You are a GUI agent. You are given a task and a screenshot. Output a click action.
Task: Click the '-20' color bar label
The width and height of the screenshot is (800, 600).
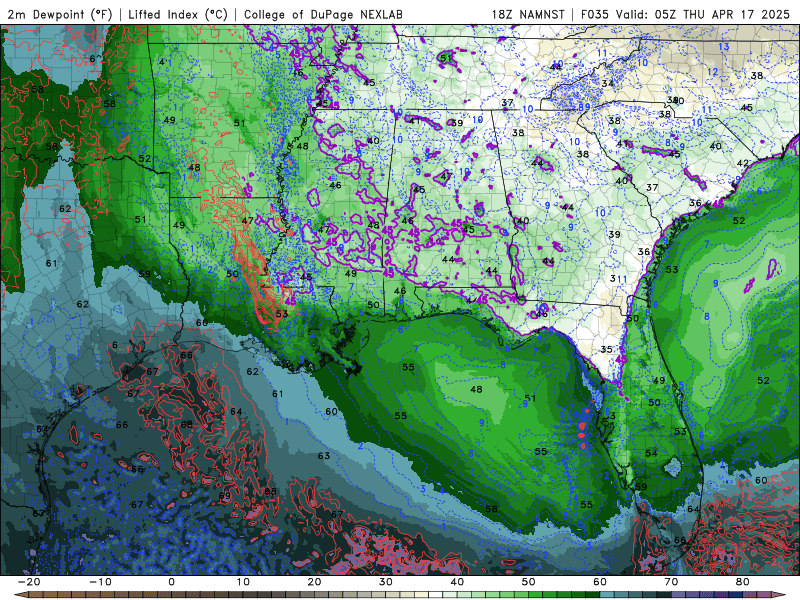[29, 582]
